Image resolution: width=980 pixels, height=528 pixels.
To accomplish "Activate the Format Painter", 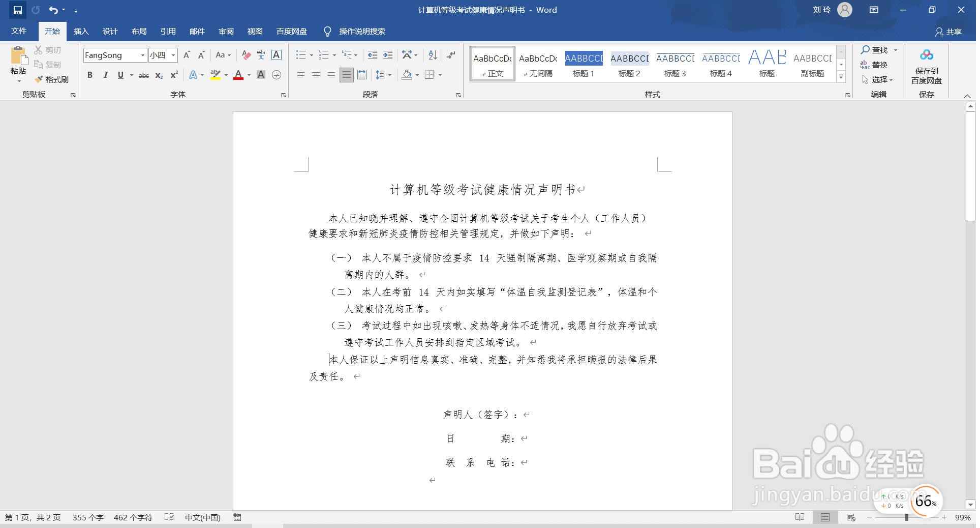I will (x=52, y=79).
